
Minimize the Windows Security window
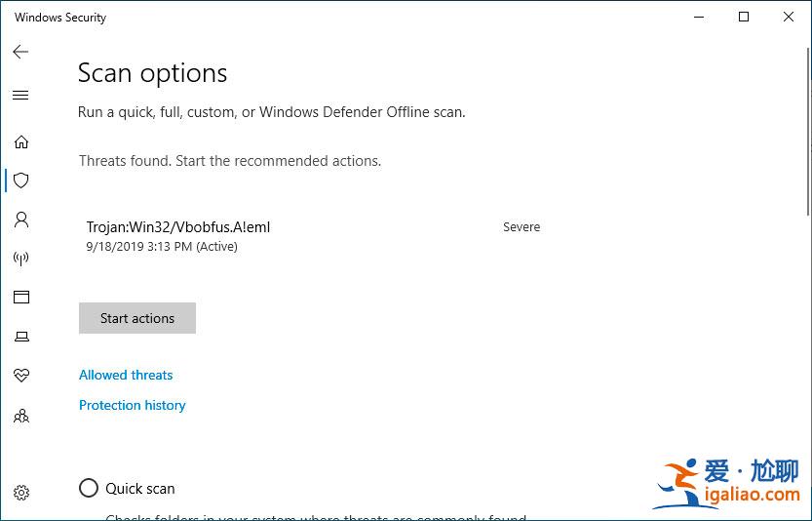pyautogui.click(x=699, y=18)
